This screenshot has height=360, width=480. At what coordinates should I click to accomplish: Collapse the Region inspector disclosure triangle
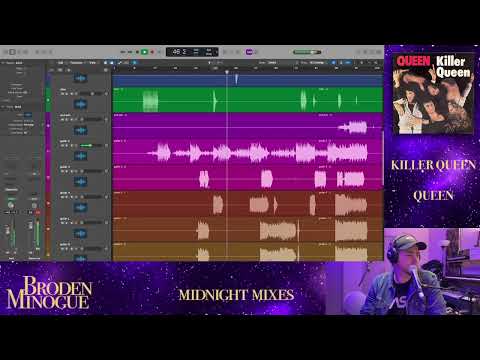(x=3, y=63)
